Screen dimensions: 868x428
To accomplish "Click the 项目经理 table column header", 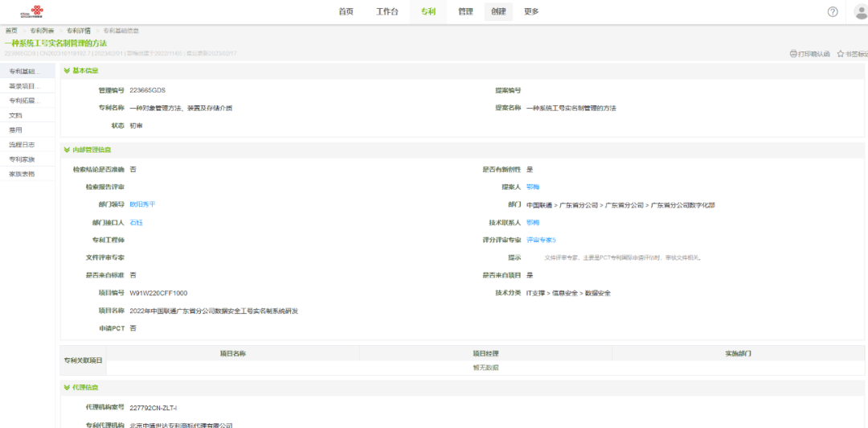I will pyautogui.click(x=485, y=353).
